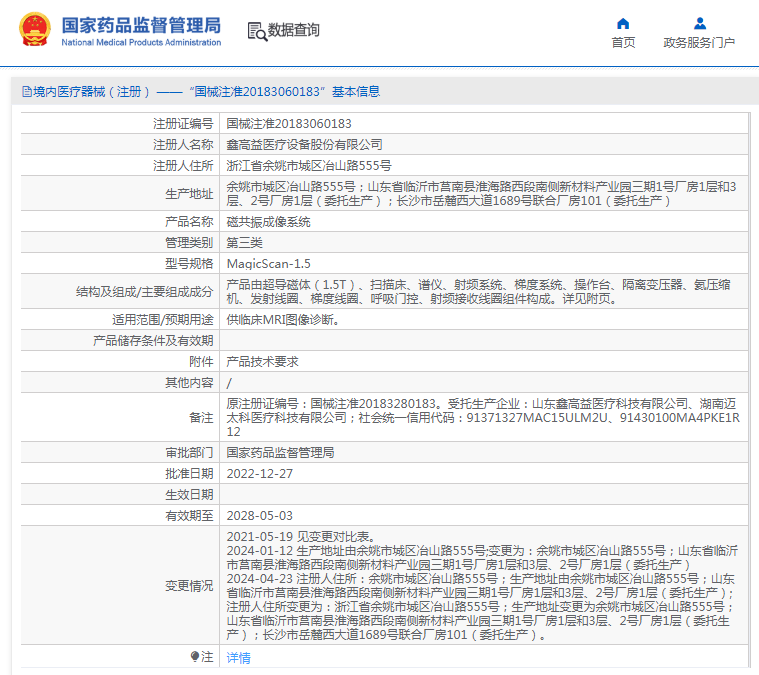Screen dimensions: 759x675
Task: Click the slash value in 其他内容 row
Action: pyautogui.click(x=229, y=384)
